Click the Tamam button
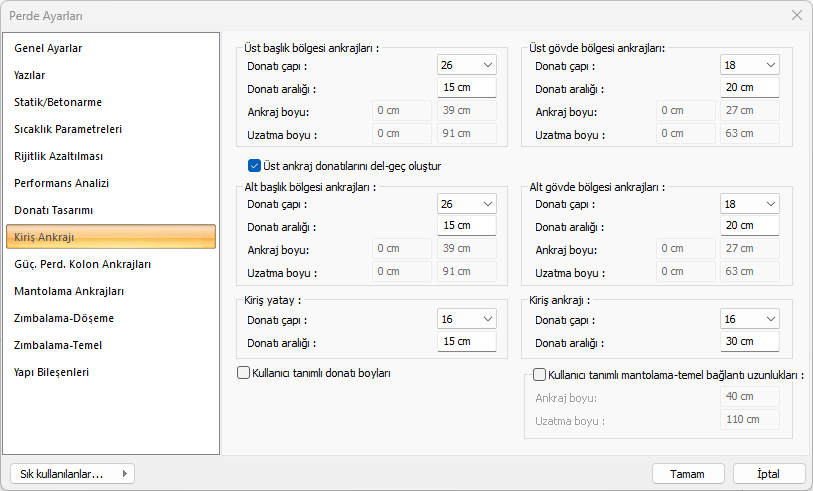Screen dimensions: 813x491 click(x=688, y=474)
